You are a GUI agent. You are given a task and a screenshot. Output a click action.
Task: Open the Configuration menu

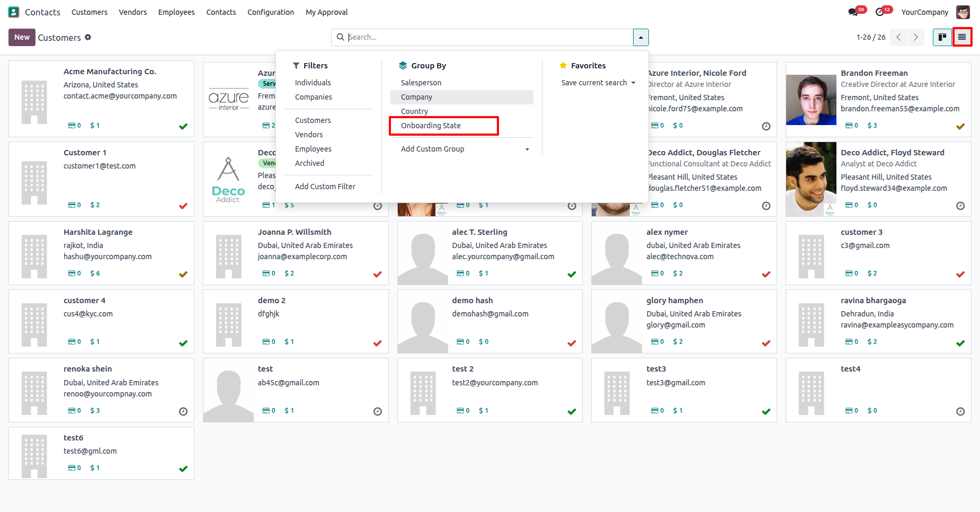coord(271,12)
